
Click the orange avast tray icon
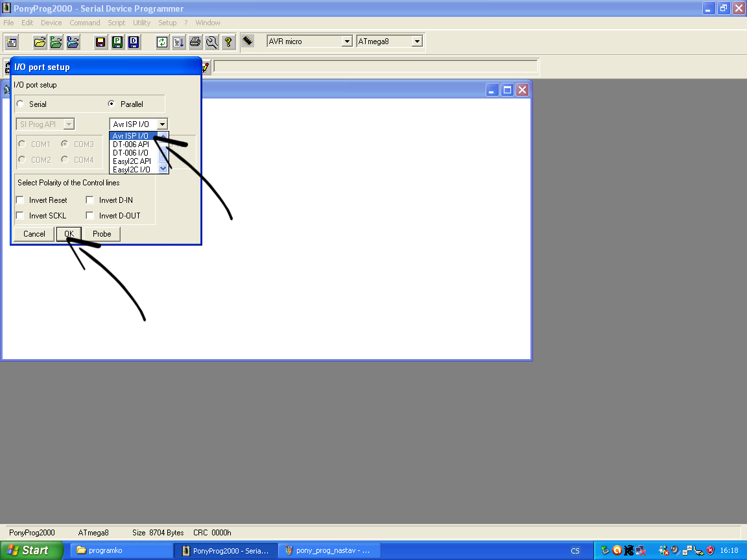(617, 550)
